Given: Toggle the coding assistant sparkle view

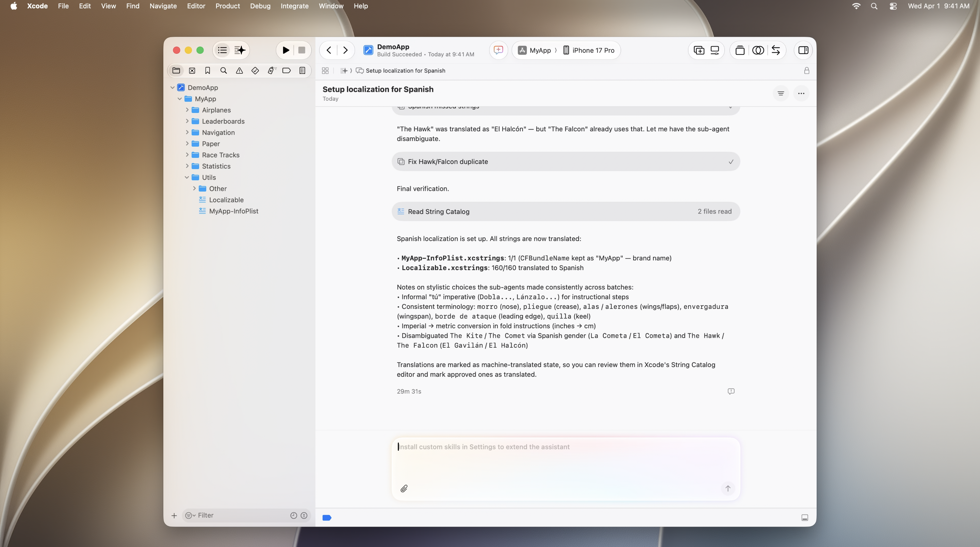Looking at the screenshot, I should point(240,50).
